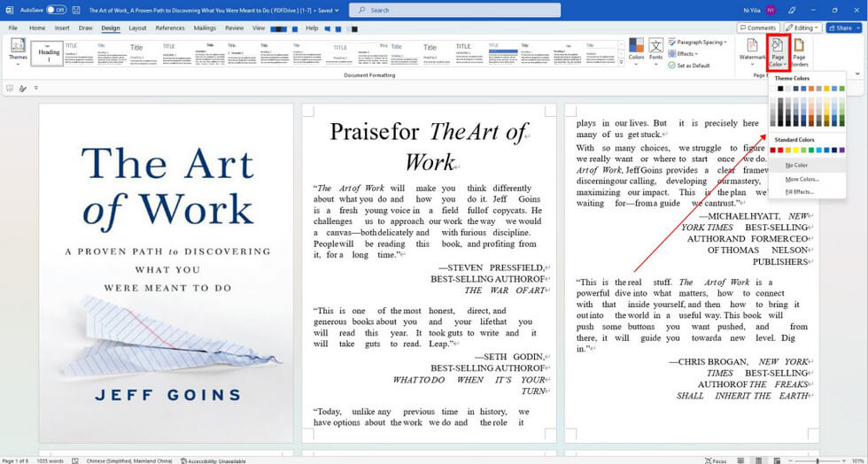Image resolution: width=868 pixels, height=464 pixels.
Task: Click Accessibility: Unavailable status
Action: pos(213,460)
